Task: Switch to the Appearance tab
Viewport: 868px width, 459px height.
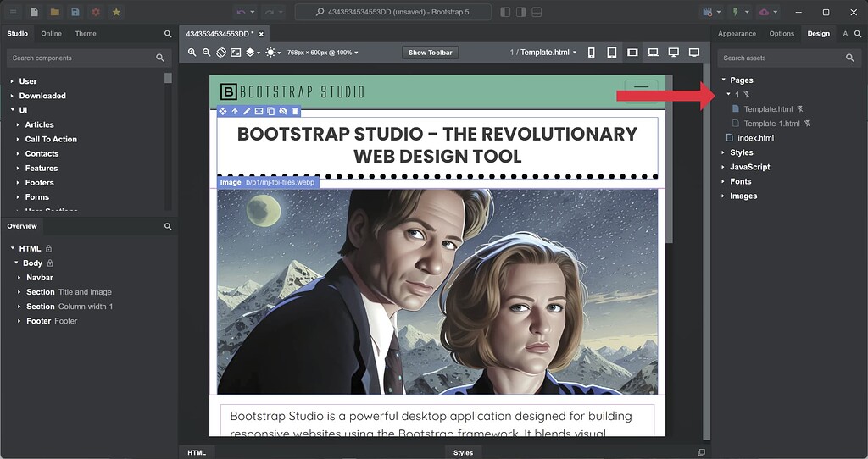Action: 737,34
